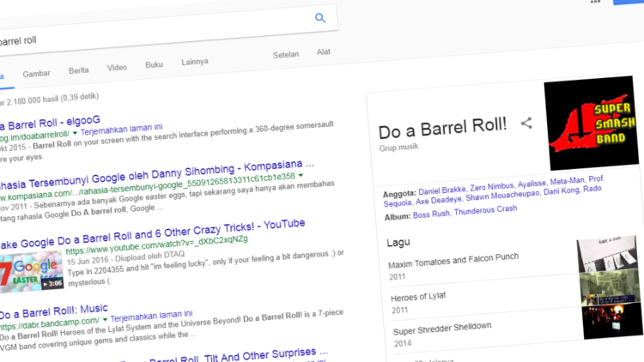Open the Google Easter Eggs video thumbnail
Screen dimensions: 644x362
(x=31, y=271)
